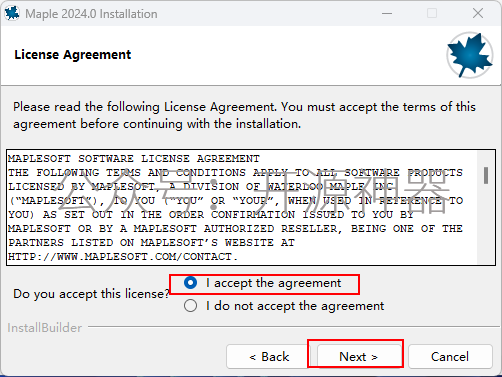Click the "Do you accept this license?" label
The width and height of the screenshot is (502, 377).
click(92, 294)
